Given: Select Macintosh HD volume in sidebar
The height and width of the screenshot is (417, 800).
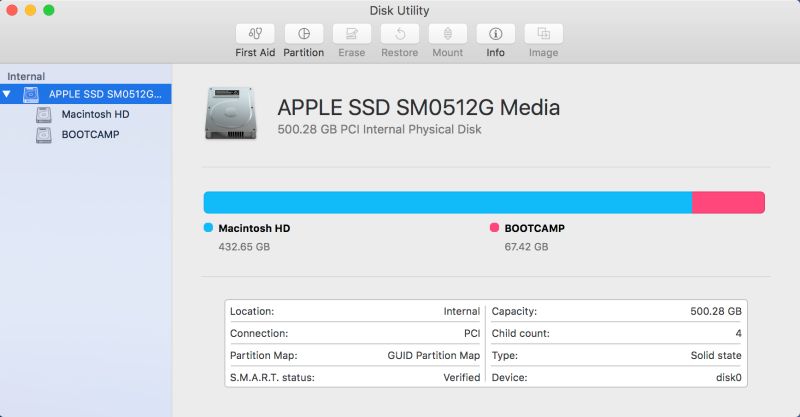Looking at the screenshot, I should click(95, 114).
